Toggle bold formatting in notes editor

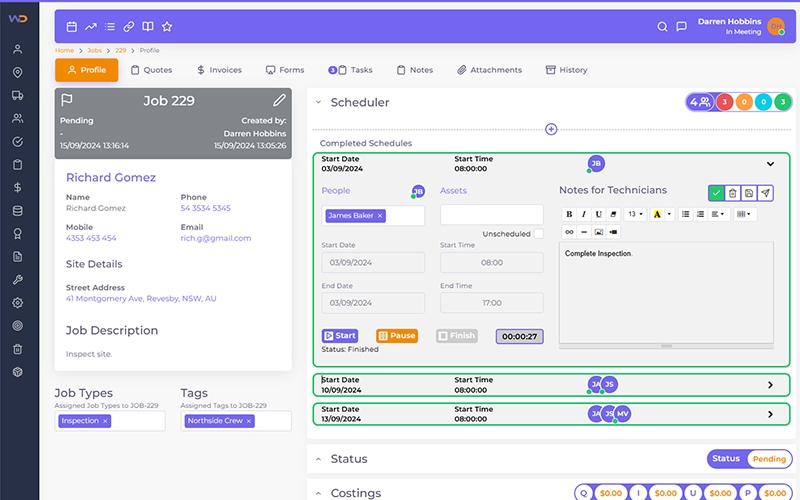569,214
